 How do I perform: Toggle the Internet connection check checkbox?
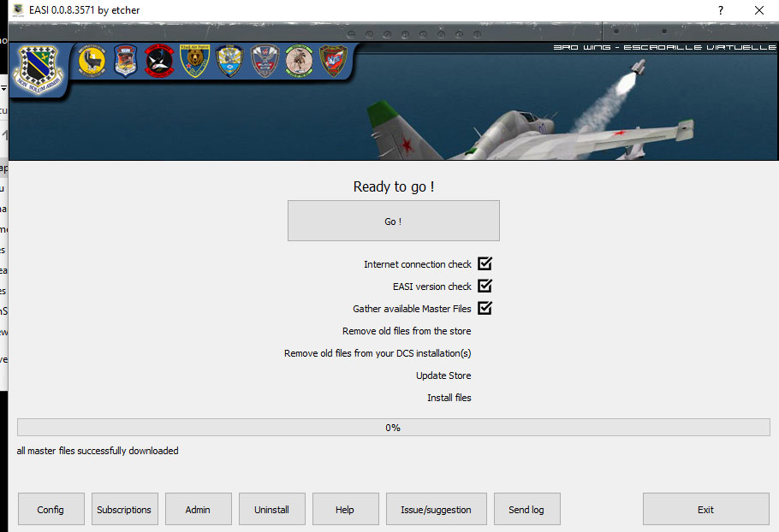[485, 264]
